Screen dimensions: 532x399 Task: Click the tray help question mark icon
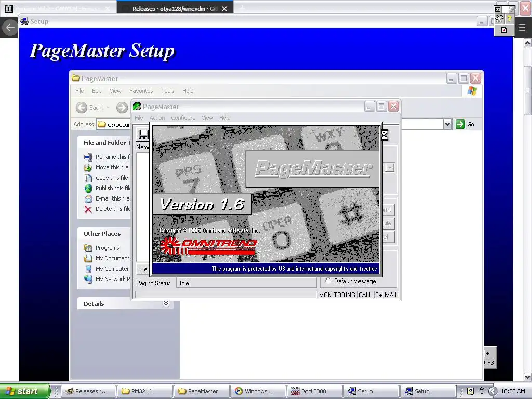tap(470, 391)
